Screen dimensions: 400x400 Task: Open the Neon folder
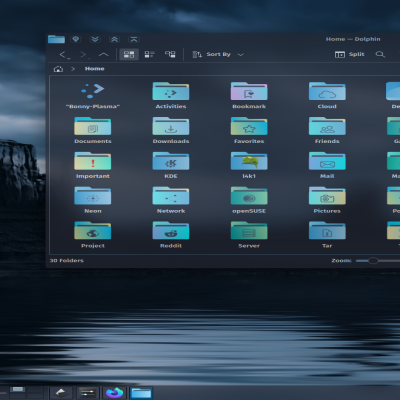93,196
